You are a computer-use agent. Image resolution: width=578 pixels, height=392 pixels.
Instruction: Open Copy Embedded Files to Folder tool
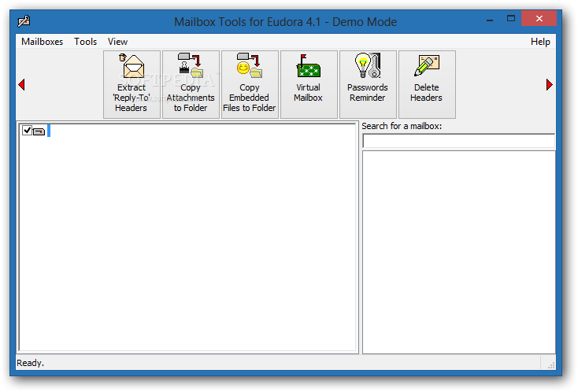[x=250, y=84]
